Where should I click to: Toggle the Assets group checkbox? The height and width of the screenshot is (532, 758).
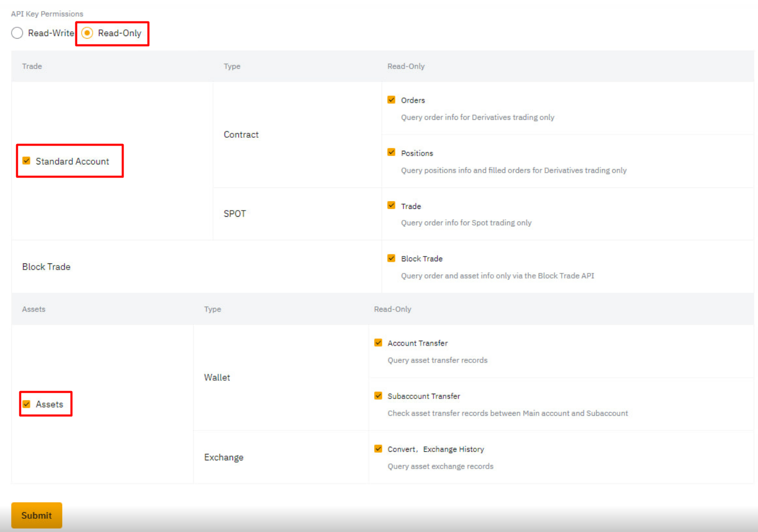pyautogui.click(x=26, y=404)
